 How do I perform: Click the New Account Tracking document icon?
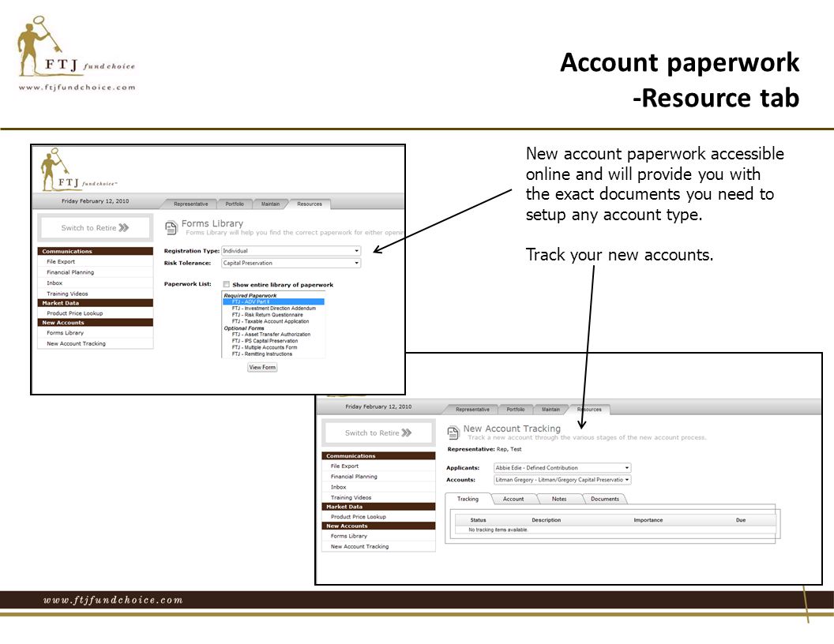coord(453,432)
